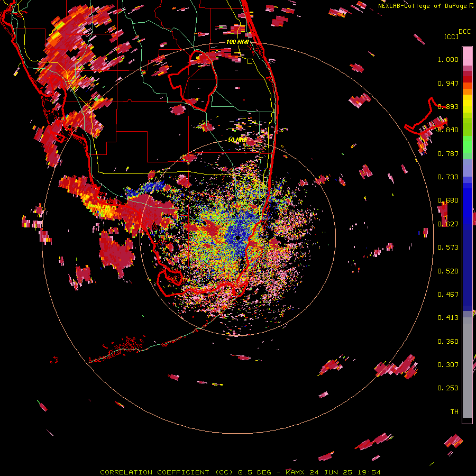
Task: Select the 0.893 scale value
Action: pyautogui.click(x=448, y=106)
